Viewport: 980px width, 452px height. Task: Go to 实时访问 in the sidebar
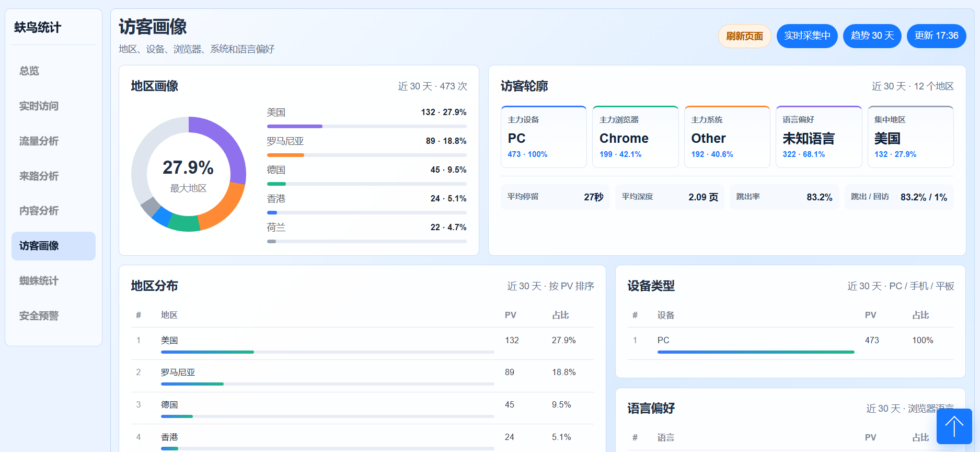[x=53, y=106]
